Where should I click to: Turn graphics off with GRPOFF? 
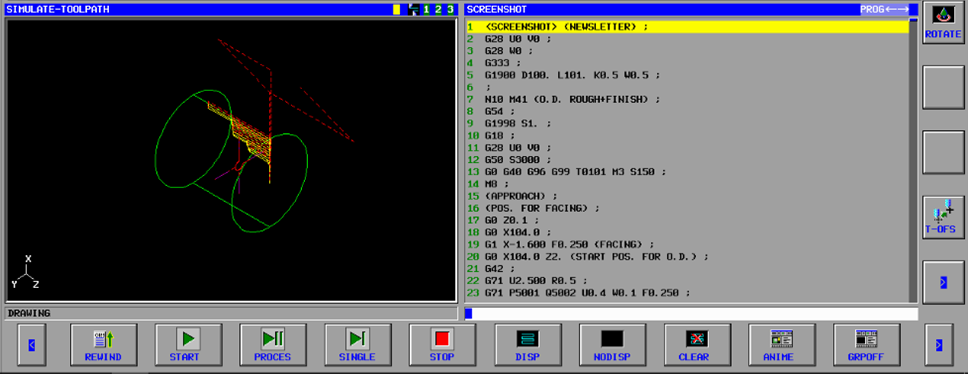click(x=866, y=345)
